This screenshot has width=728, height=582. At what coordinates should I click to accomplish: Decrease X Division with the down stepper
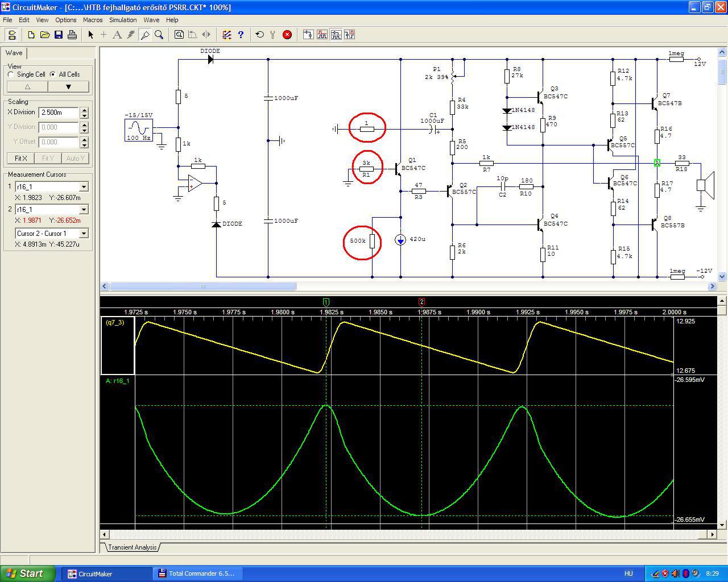pos(85,115)
